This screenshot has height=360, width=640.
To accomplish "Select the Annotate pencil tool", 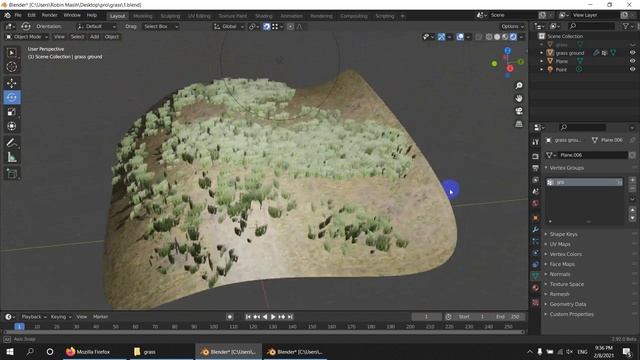I will [12, 143].
